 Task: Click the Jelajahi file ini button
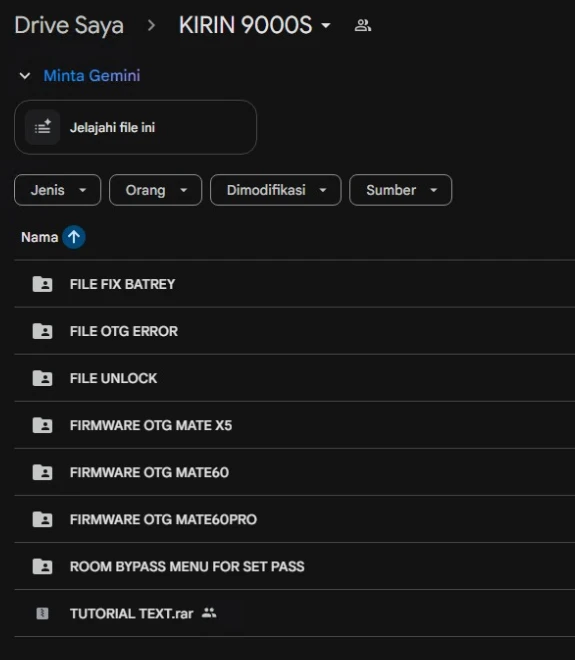(x=136, y=127)
